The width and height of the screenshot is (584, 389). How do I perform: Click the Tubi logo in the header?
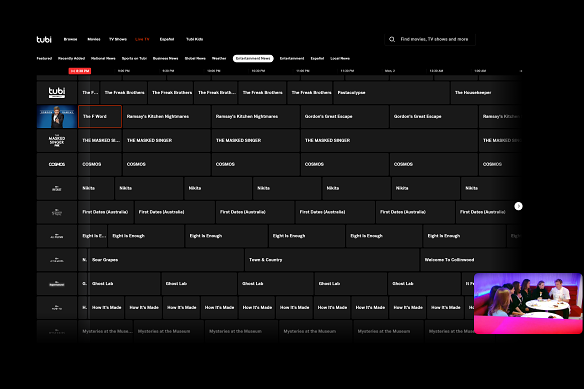tap(44, 39)
